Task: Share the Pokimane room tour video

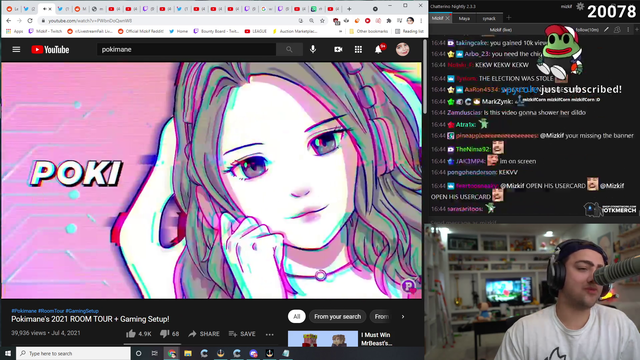Action: (204, 334)
